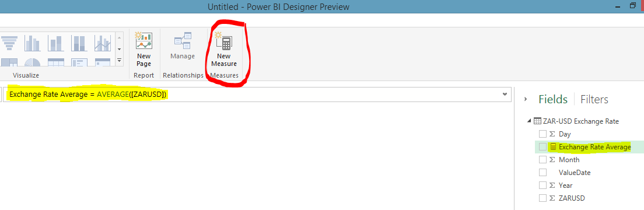Check the Day field checkbox
This screenshot has height=210, width=644.
(x=542, y=134)
